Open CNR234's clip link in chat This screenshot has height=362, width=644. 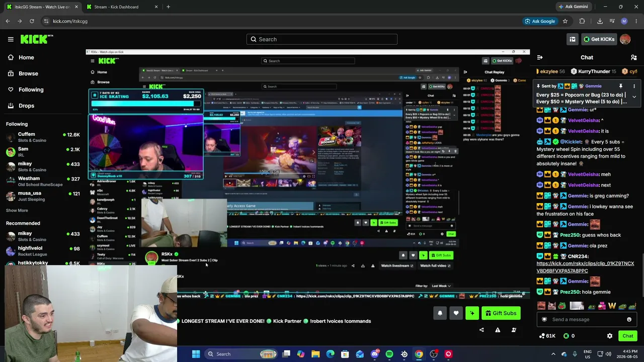tap(585, 267)
